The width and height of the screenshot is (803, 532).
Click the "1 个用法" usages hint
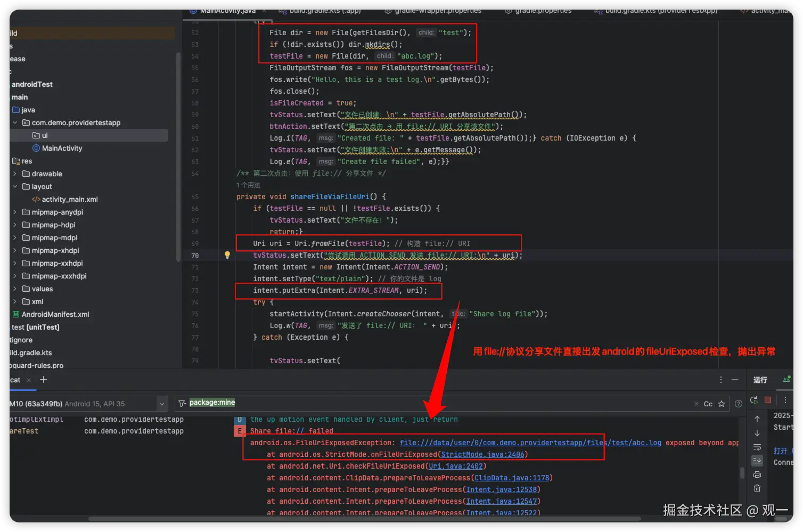[248, 185]
